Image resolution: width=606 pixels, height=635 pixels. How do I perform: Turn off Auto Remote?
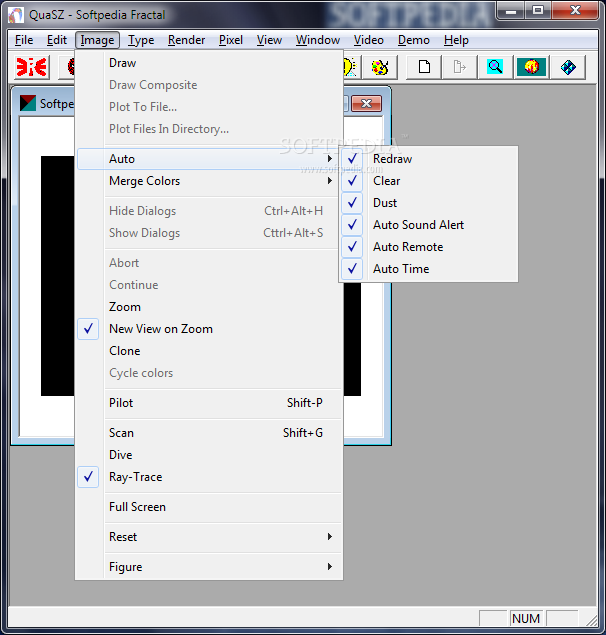[x=429, y=247]
